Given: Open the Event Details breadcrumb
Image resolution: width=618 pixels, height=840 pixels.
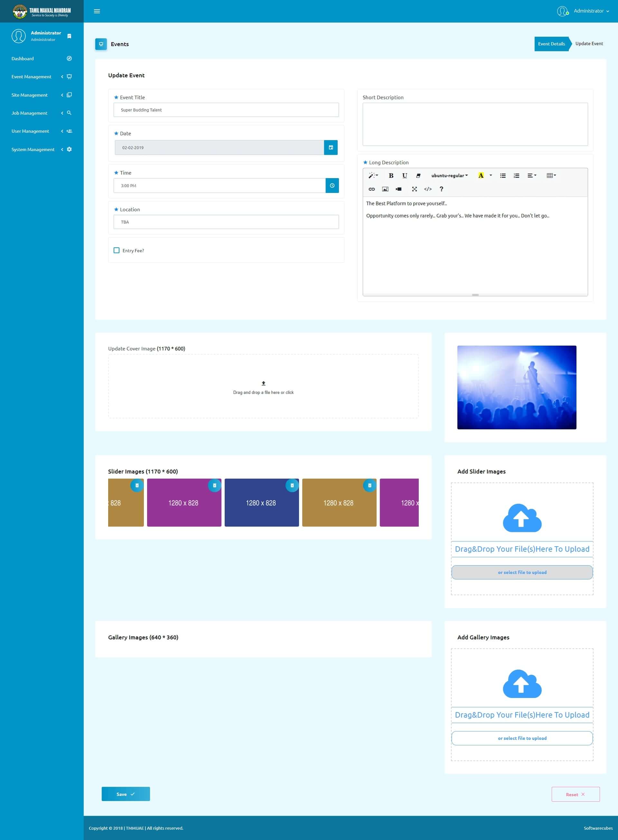Looking at the screenshot, I should click(551, 44).
